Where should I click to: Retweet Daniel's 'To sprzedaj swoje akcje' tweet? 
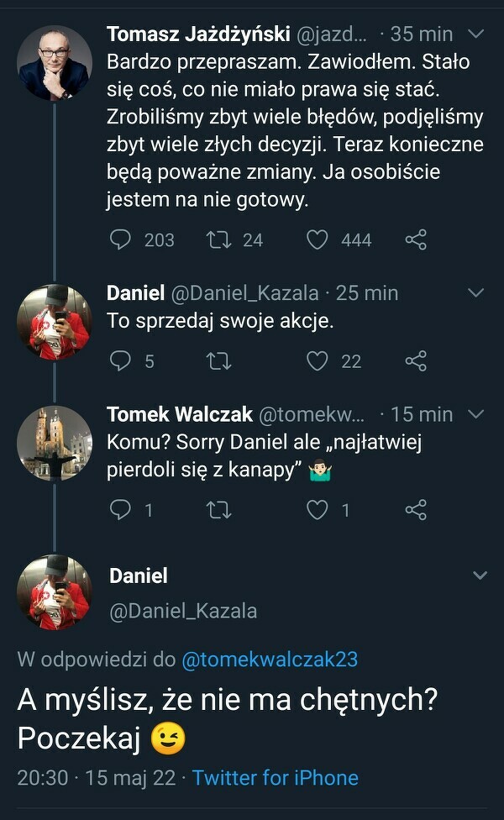219,361
